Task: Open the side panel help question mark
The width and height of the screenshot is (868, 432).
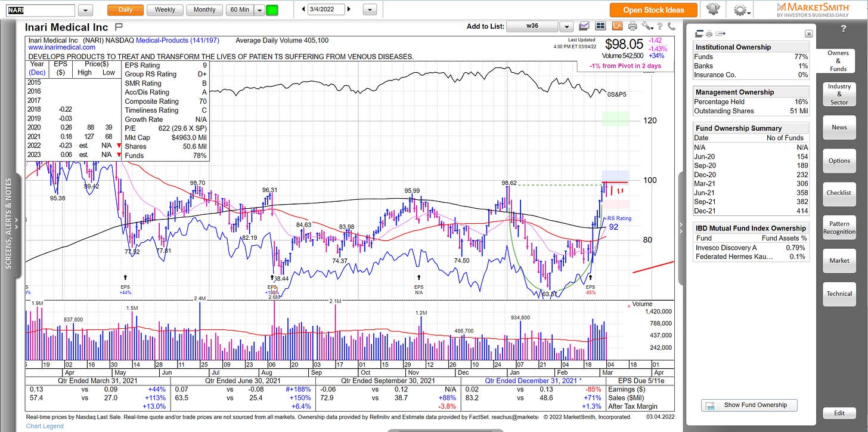Action: [844, 29]
